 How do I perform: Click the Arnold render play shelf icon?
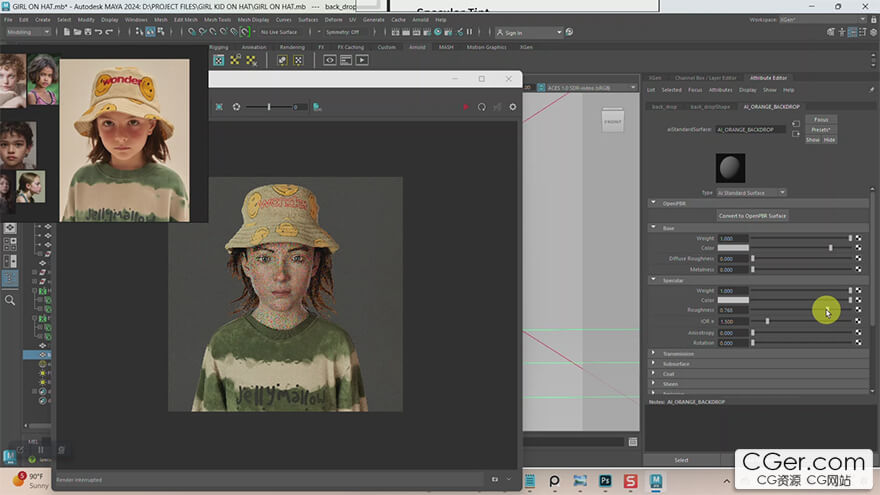click(x=362, y=60)
